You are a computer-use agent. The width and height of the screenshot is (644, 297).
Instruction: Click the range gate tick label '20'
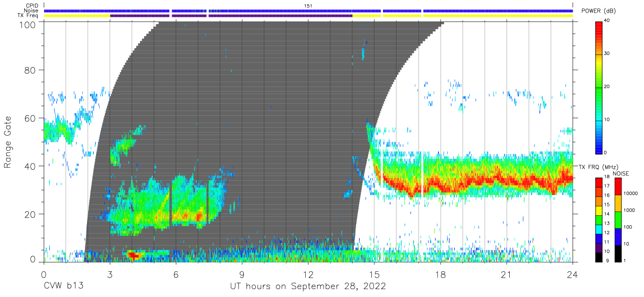pos(30,213)
